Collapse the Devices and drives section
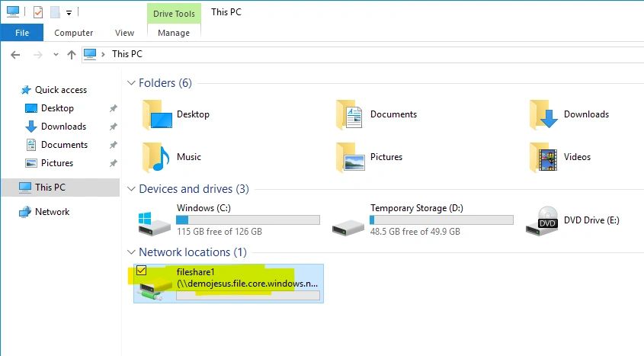The image size is (644, 356). point(130,189)
